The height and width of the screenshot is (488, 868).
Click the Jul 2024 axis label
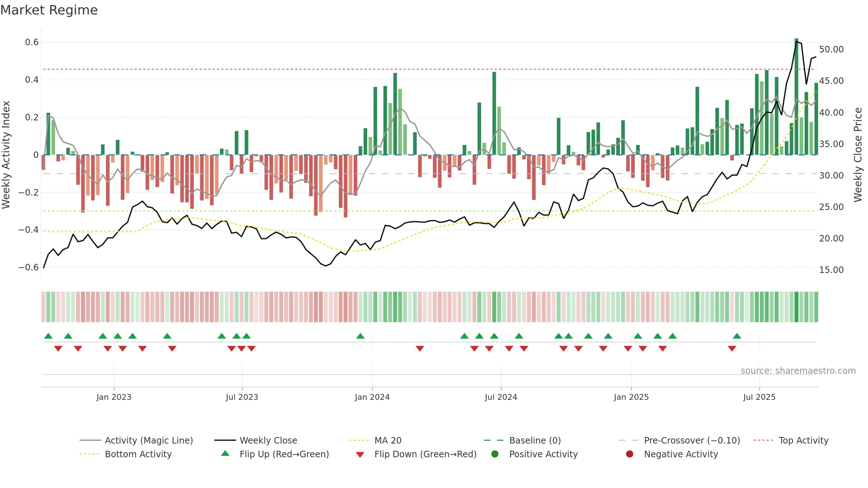[501, 397]
